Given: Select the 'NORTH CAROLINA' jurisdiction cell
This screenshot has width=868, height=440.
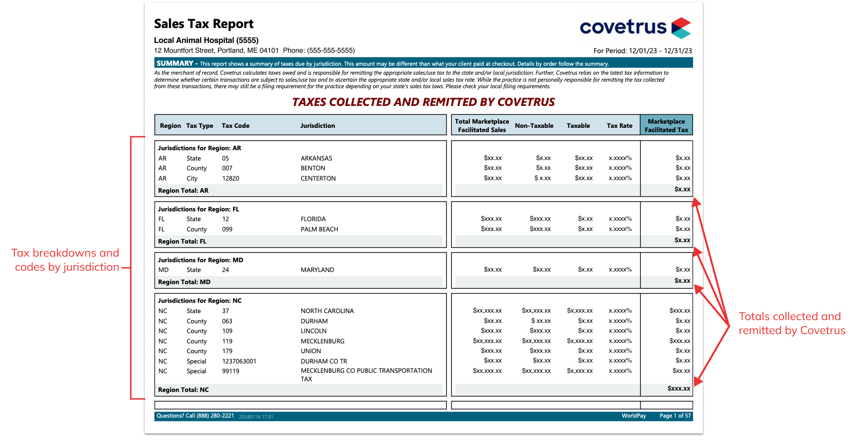Looking at the screenshot, I should tap(327, 311).
